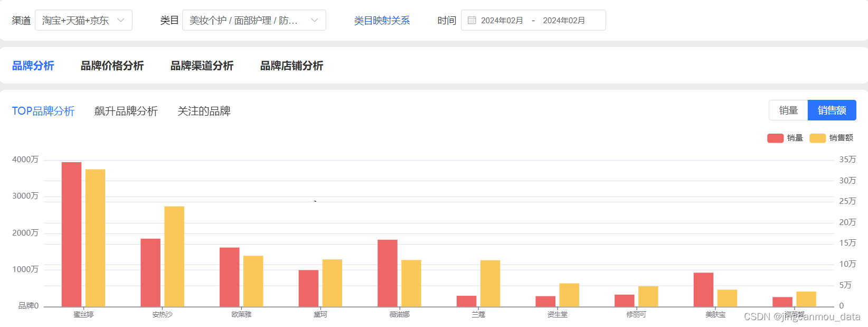Click the 35万 right axis value
Image resolution: width=868 pixels, height=327 pixels.
click(847, 160)
